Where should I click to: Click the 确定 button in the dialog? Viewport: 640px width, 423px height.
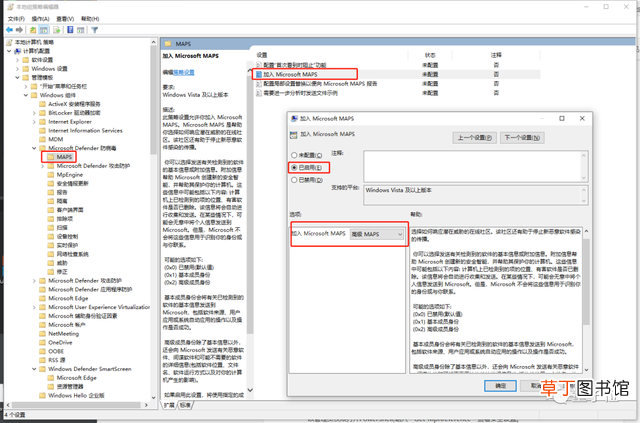(500, 386)
